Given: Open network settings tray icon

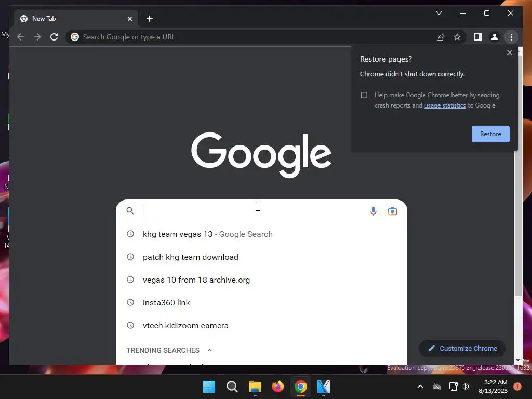Looking at the screenshot, I should 453,387.
